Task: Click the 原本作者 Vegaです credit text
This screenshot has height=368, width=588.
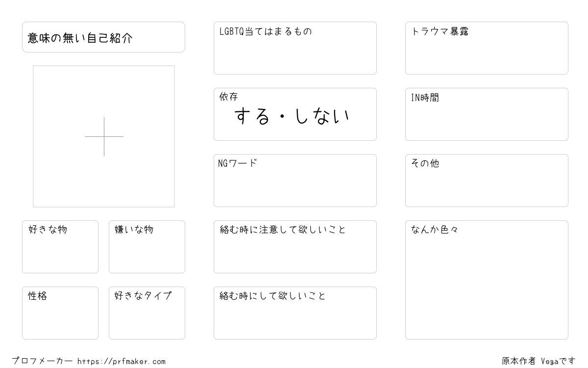Action: [539, 361]
